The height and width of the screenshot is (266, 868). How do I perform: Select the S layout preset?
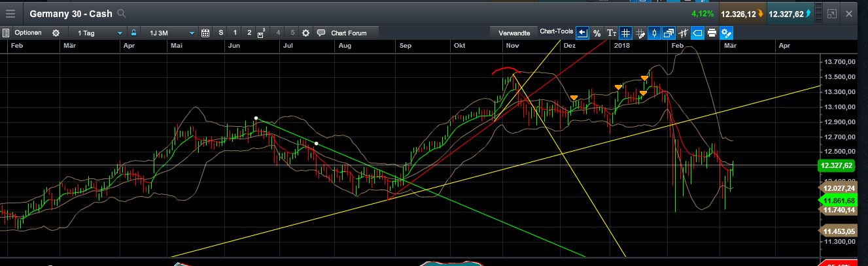click(221, 33)
